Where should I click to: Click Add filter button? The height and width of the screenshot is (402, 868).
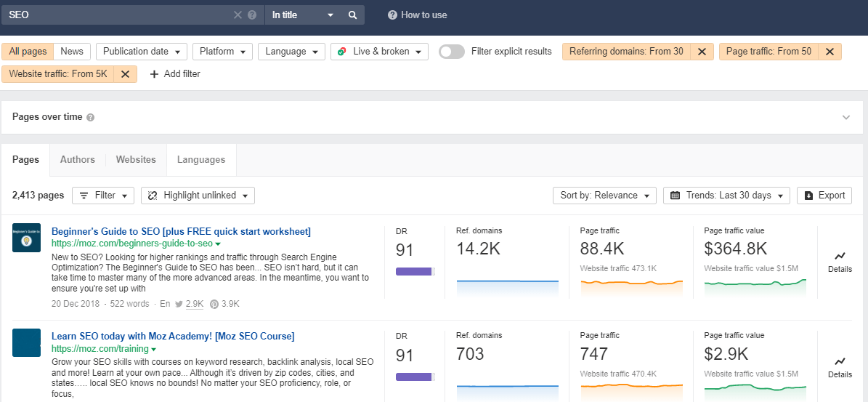[175, 73]
